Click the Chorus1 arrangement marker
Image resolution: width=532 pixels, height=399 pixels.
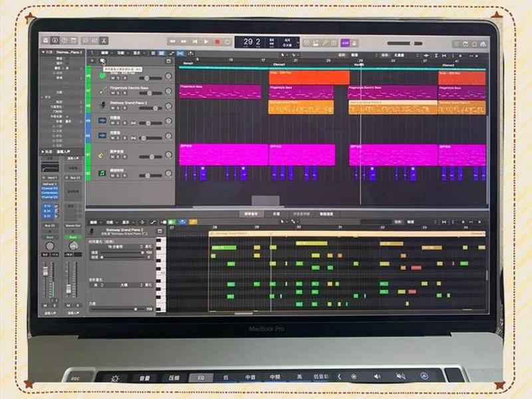click(279, 64)
